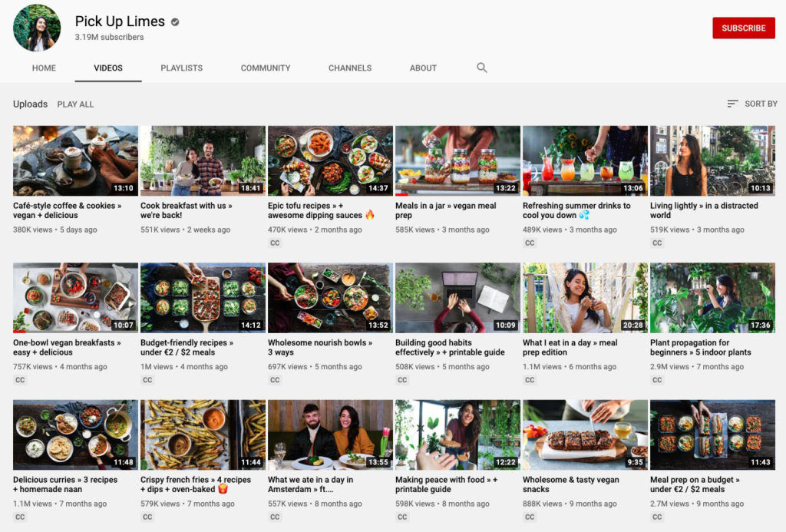Click the 13:06 summer drinks thumbnail
Screen dimensions: 786x532
point(584,160)
